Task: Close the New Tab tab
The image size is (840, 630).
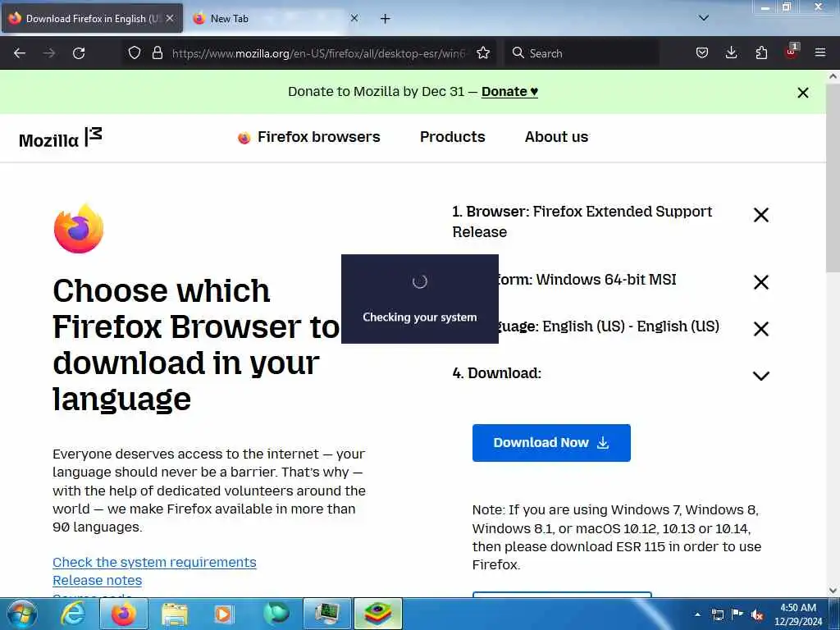Action: click(x=354, y=18)
